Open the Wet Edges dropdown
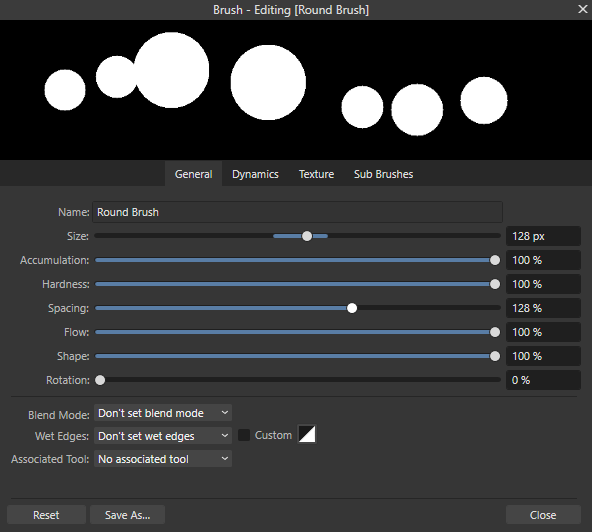 pyautogui.click(x=163, y=436)
